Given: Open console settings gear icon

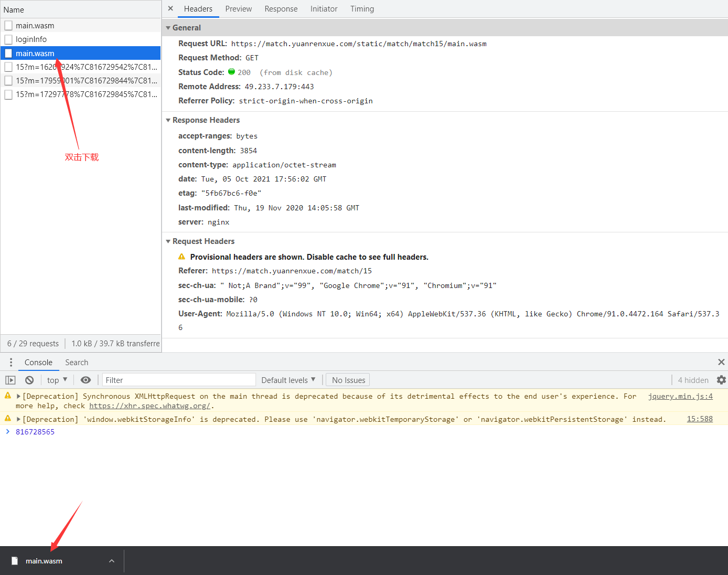Looking at the screenshot, I should pos(721,380).
